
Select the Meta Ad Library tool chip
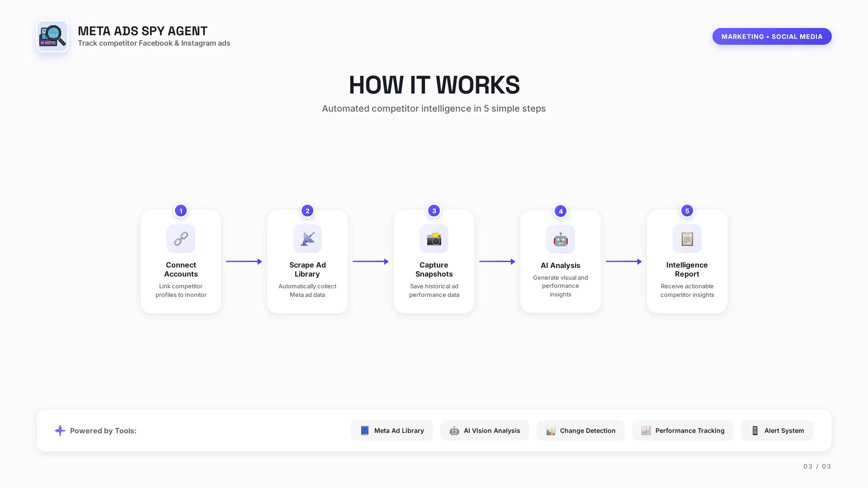392,431
